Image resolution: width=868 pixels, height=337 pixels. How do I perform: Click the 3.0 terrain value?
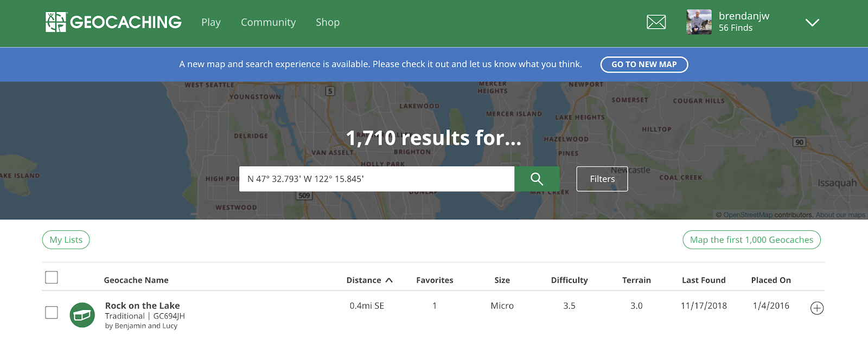coord(636,306)
